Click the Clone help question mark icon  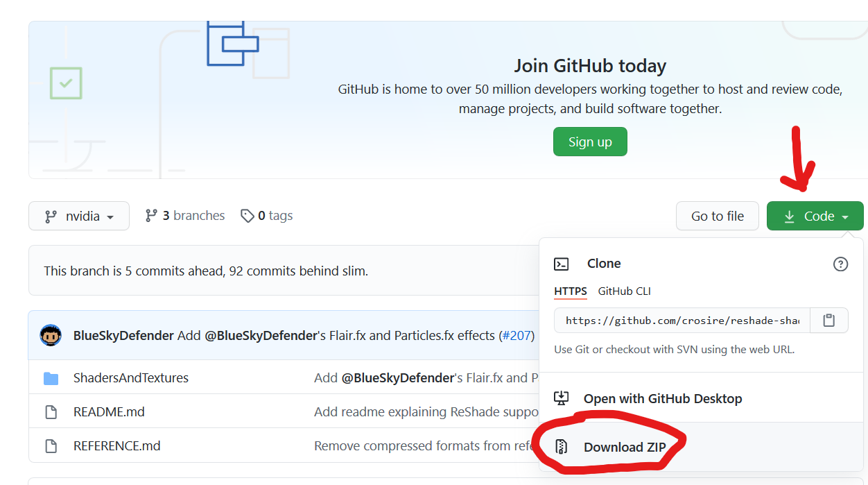click(840, 264)
